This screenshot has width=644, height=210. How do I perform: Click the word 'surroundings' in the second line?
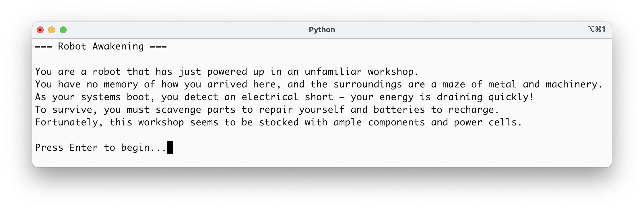pyautogui.click(x=367, y=84)
